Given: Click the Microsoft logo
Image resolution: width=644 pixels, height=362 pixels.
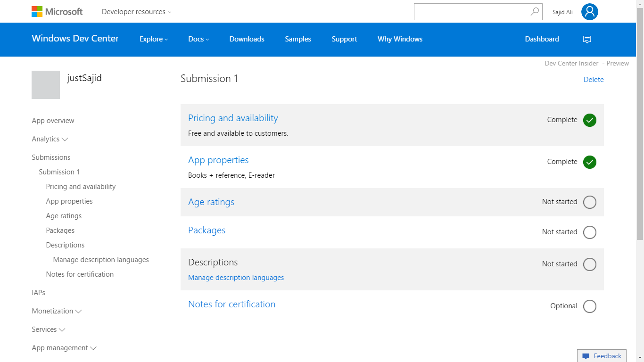Looking at the screenshot, I should [x=57, y=11].
